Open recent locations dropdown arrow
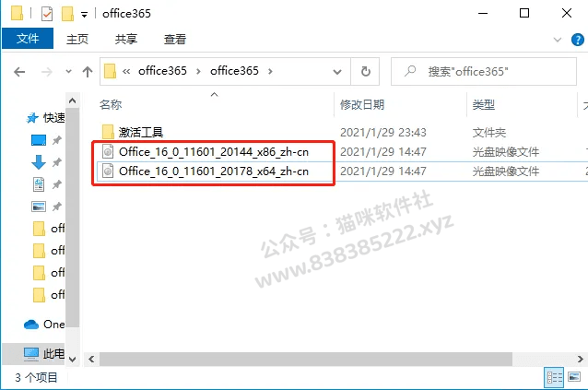Screen dimensions: 588x390 68,71
